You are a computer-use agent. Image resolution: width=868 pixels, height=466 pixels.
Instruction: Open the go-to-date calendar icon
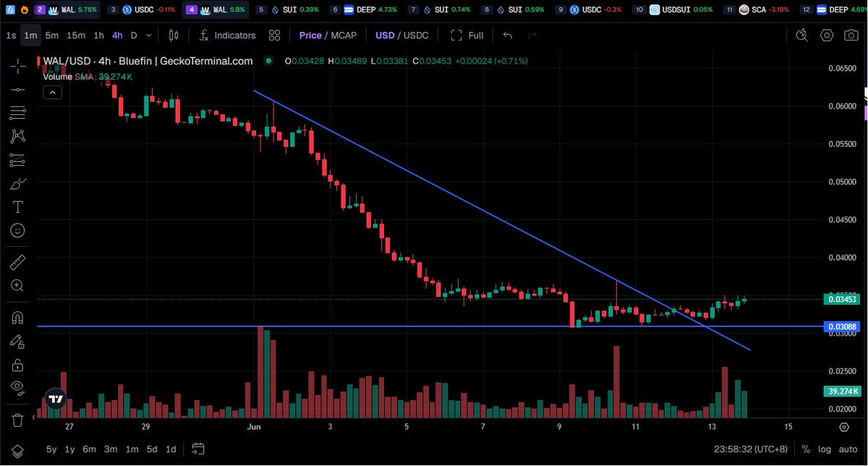tap(199, 449)
